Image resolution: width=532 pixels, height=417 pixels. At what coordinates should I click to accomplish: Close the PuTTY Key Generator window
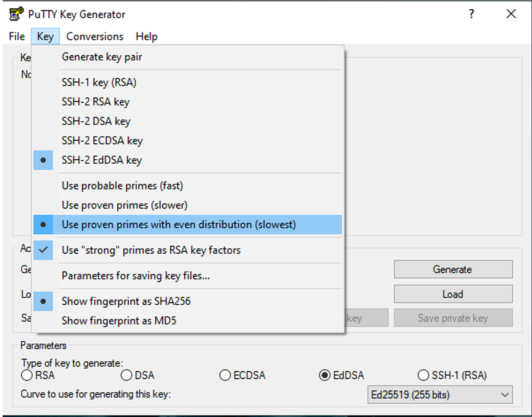pyautogui.click(x=511, y=14)
